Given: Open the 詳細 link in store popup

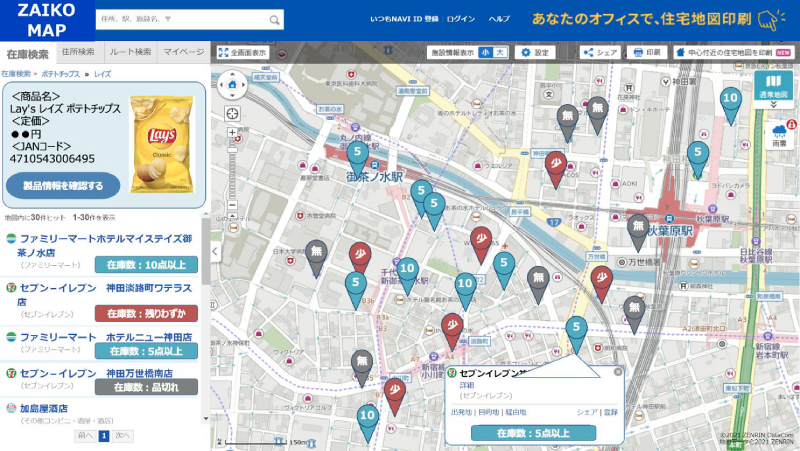Looking at the screenshot, I should tap(466, 384).
